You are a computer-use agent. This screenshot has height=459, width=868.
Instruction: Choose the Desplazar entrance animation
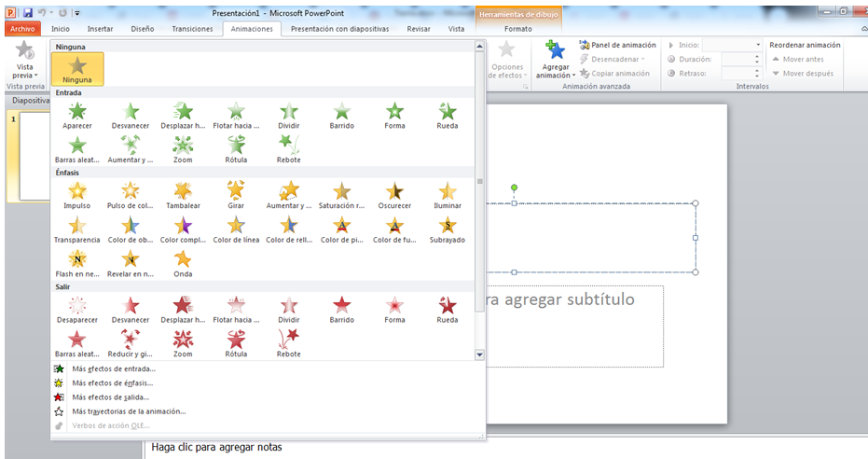(183, 116)
